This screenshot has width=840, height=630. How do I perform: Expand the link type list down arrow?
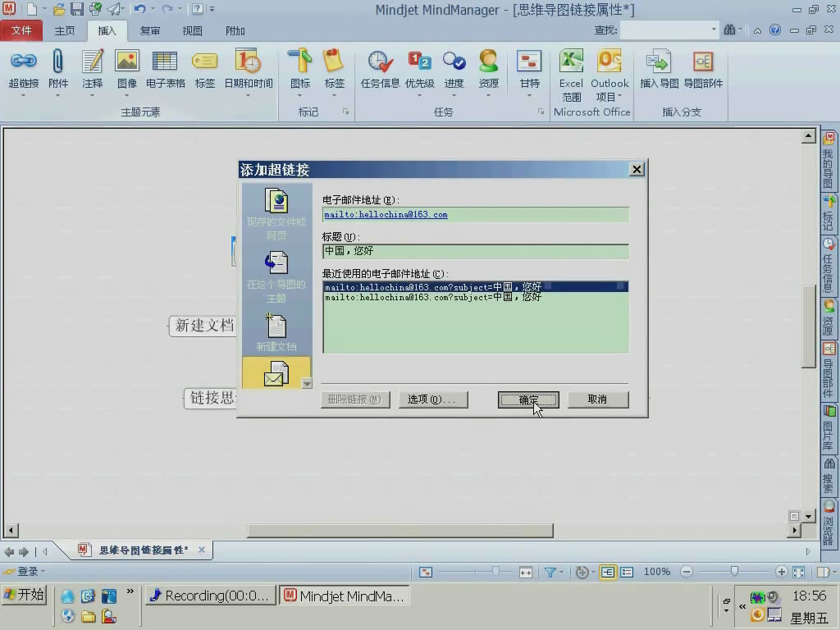click(307, 383)
